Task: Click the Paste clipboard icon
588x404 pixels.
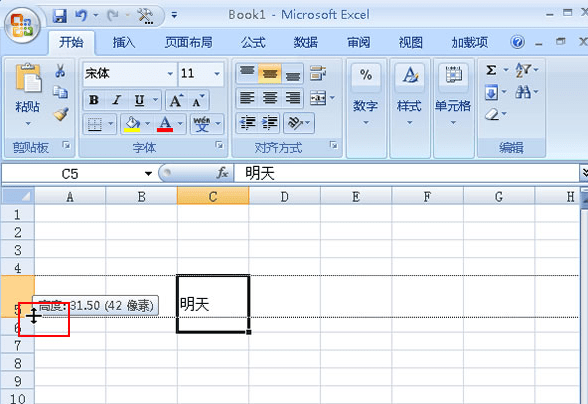Action: (28, 78)
